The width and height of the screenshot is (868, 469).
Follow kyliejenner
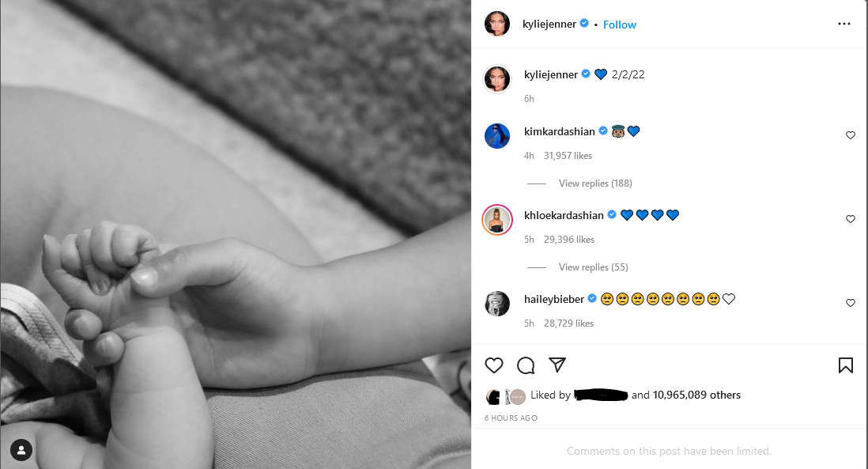click(x=620, y=25)
